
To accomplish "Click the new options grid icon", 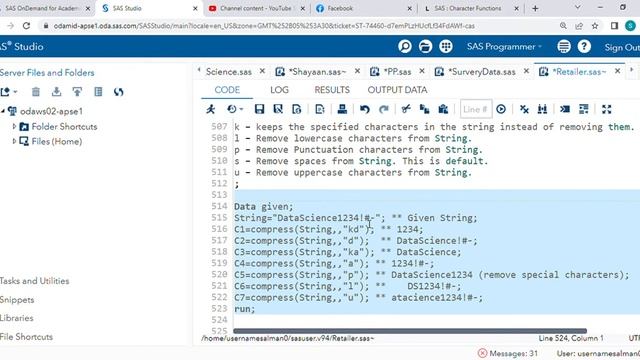I will (446, 47).
